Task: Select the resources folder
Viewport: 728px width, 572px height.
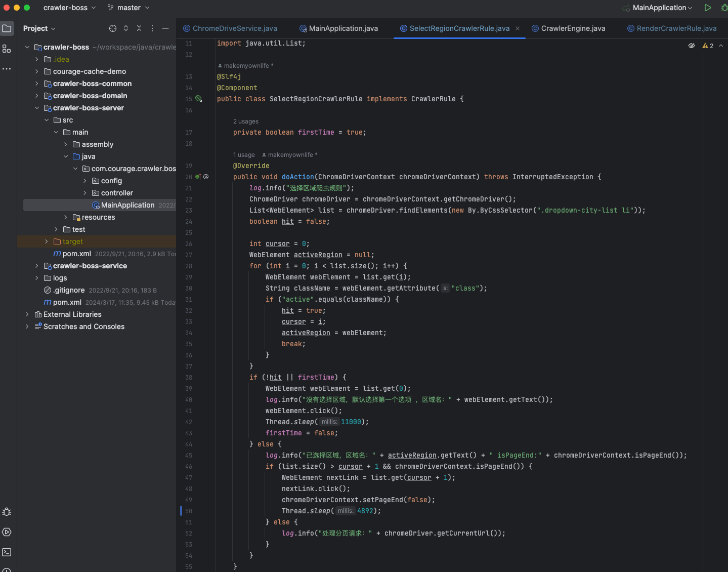Action: point(98,217)
